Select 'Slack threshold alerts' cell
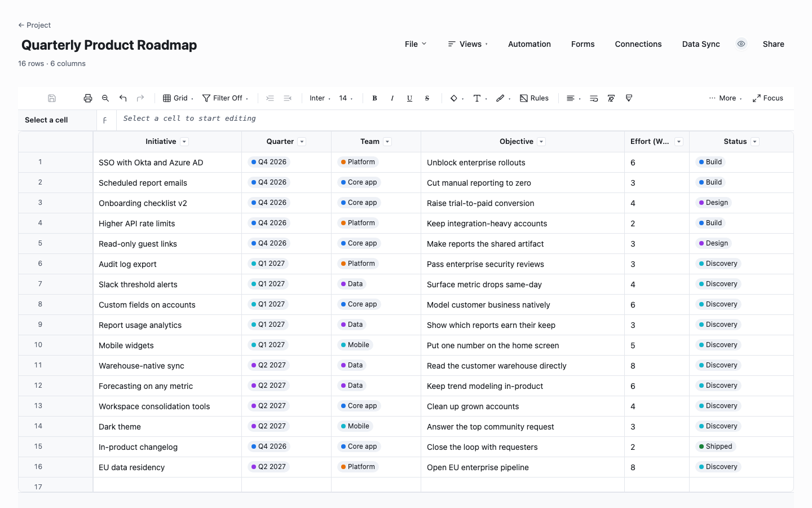Viewport: 812px width, 508px height. point(167,284)
